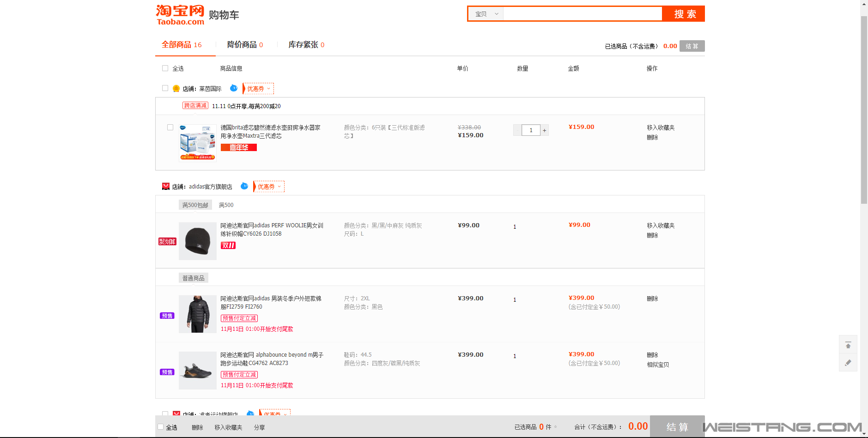Open the alphabounce beyond shoes title
Screen dimensions: 868x438
[x=272, y=359]
